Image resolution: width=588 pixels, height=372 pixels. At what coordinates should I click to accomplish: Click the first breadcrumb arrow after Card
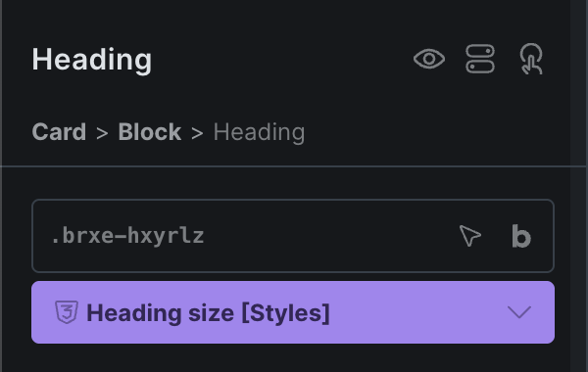click(x=102, y=133)
